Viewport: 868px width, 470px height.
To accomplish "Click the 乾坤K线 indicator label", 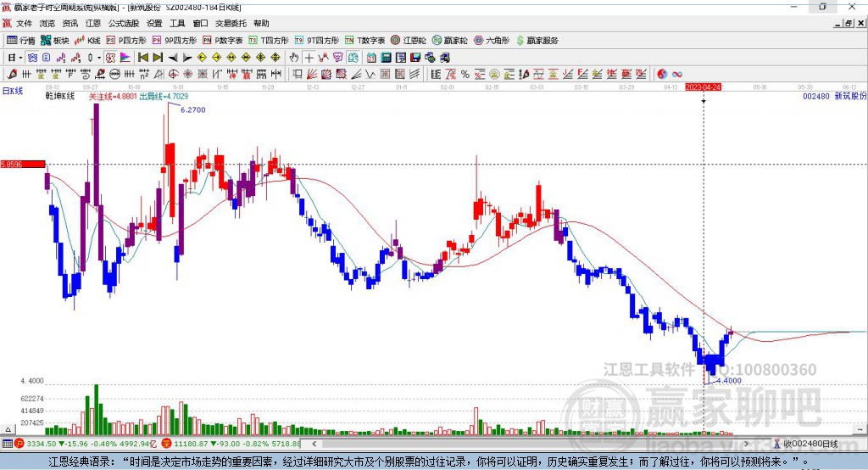I will tap(60, 96).
